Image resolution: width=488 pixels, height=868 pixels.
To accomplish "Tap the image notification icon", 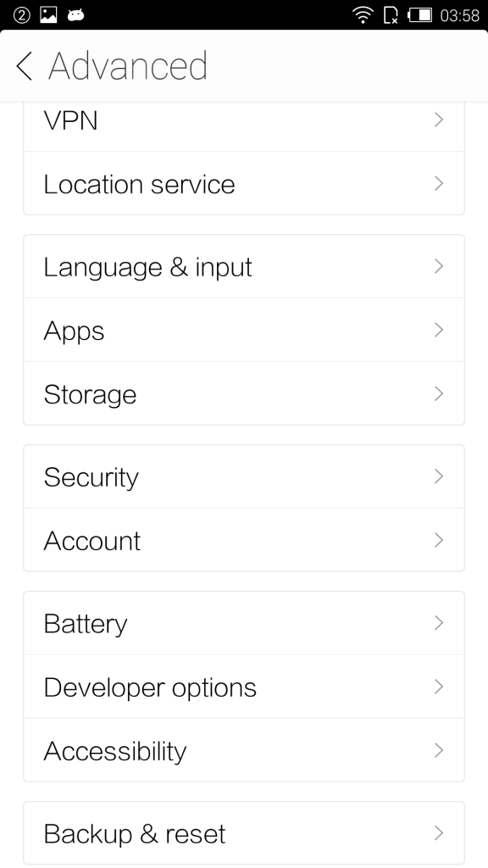I will [48, 15].
